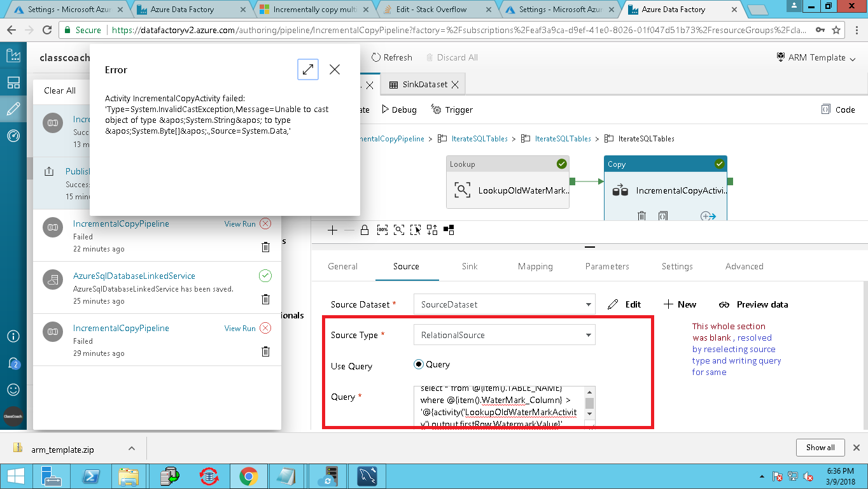This screenshot has height=489, width=868.
Task: Click the plus zoom-in icon on canvas
Action: coord(332,230)
